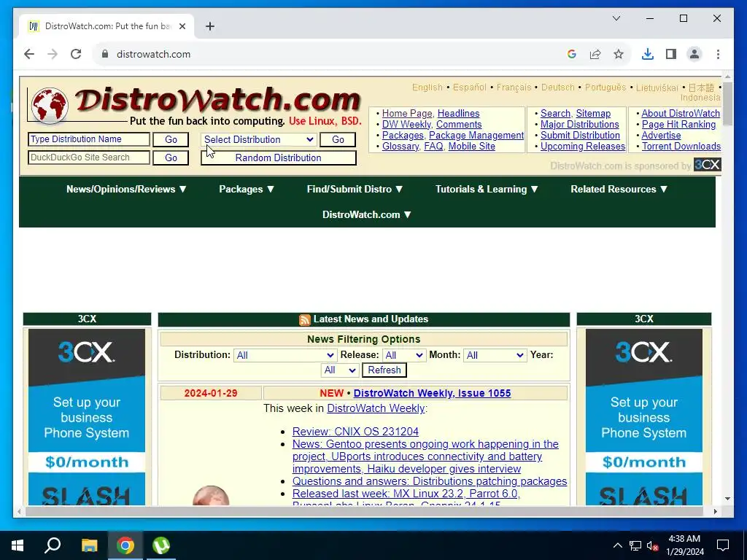
Task: Open File Explorer from taskbar
Action: 89,545
